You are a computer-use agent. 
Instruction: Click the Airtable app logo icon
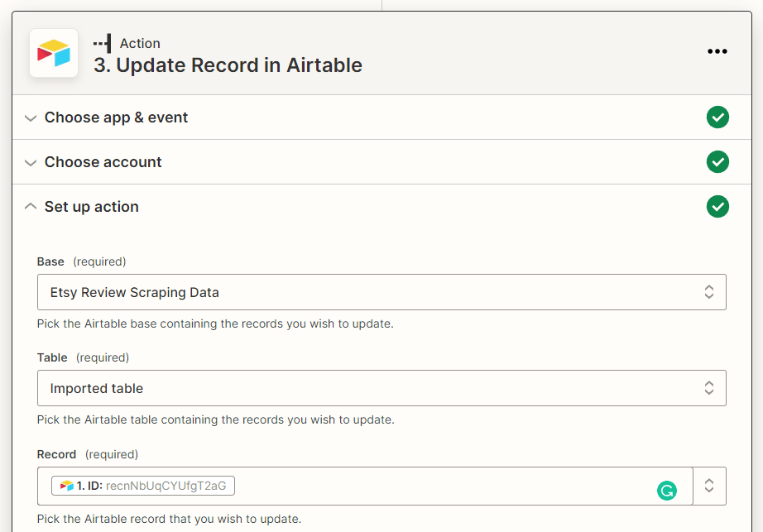coord(54,53)
